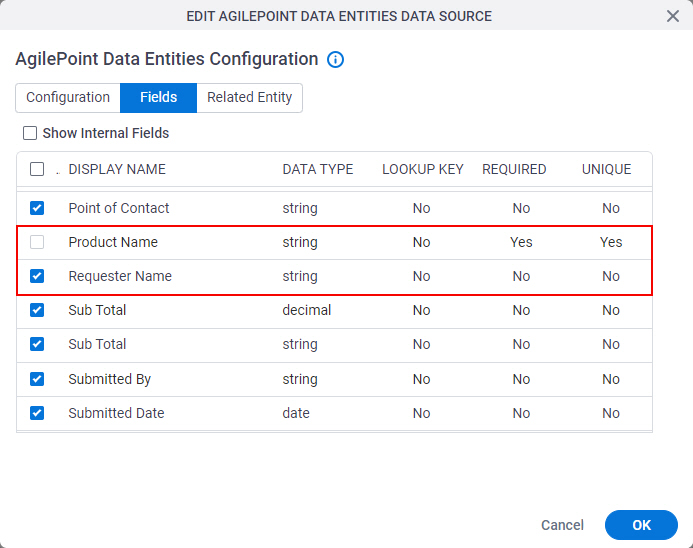Select the Fields tab
The image size is (693, 548).
(x=158, y=97)
